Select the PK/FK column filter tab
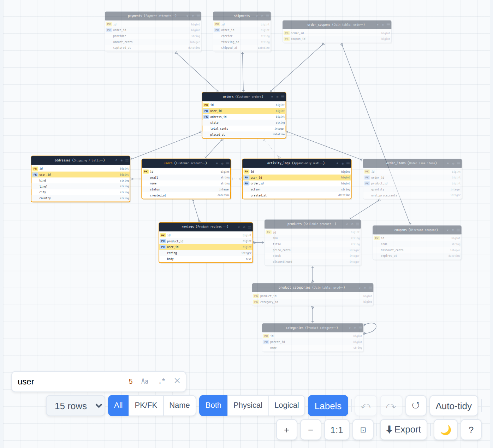The image size is (493, 448). 146,406
